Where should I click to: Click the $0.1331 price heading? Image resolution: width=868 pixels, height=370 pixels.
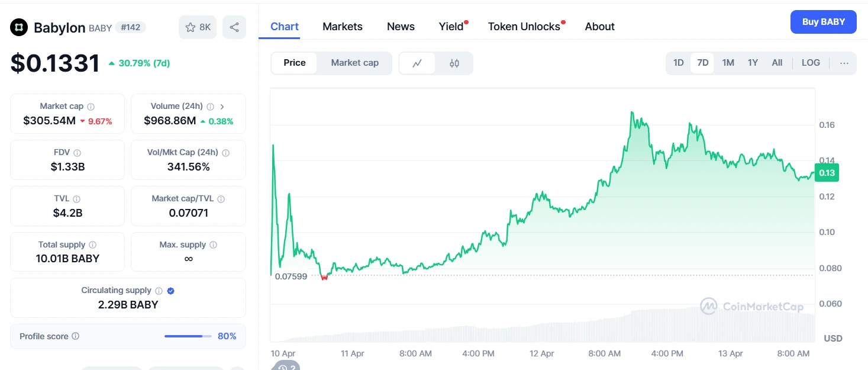coord(55,63)
